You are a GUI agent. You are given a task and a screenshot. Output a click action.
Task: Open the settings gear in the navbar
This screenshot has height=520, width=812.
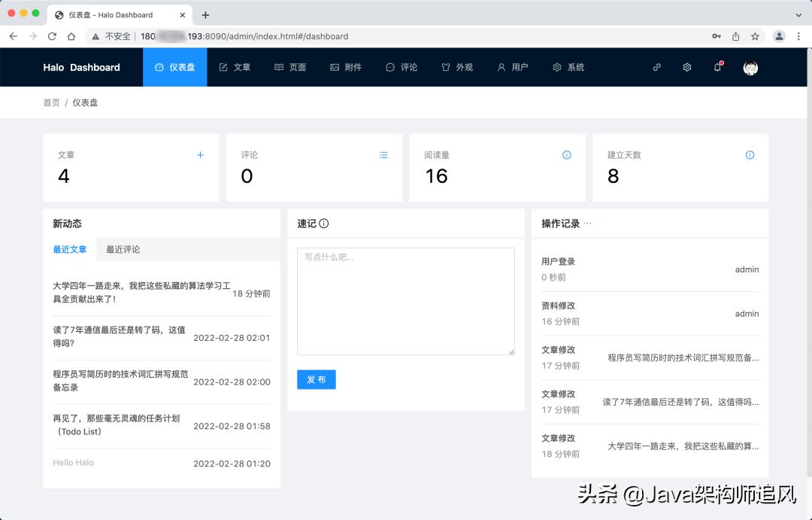[686, 67]
